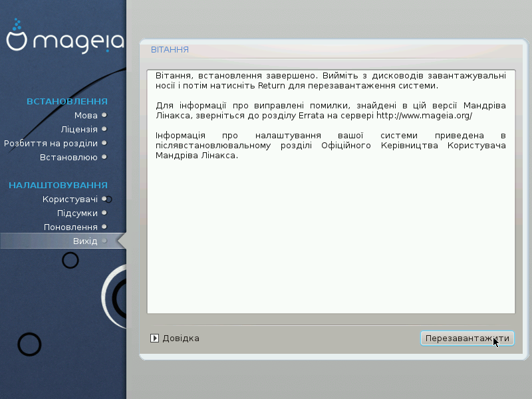Viewport: 532px width, 399px height.
Task: Click paragraph starting Для інформації про виправлені
Action: tap(331, 110)
